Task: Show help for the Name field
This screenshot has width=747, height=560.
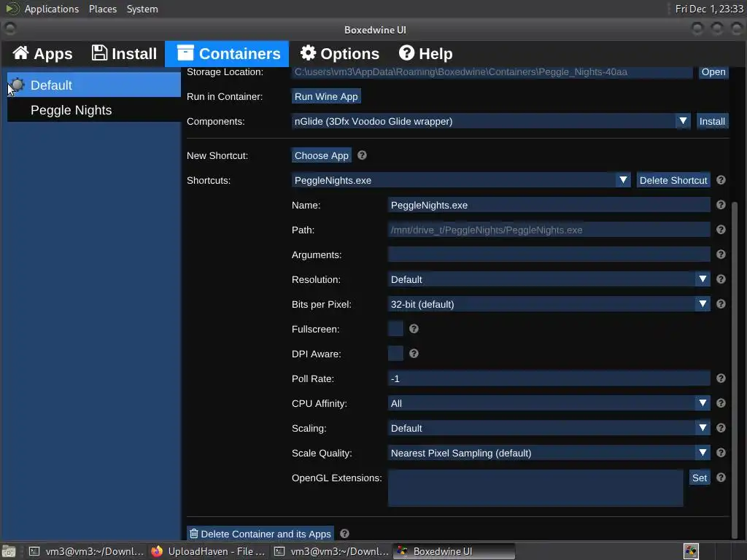Action: click(x=721, y=205)
